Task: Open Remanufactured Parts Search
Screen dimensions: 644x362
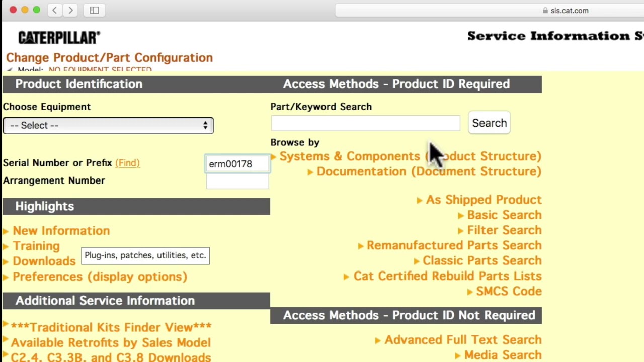Action: (x=454, y=245)
